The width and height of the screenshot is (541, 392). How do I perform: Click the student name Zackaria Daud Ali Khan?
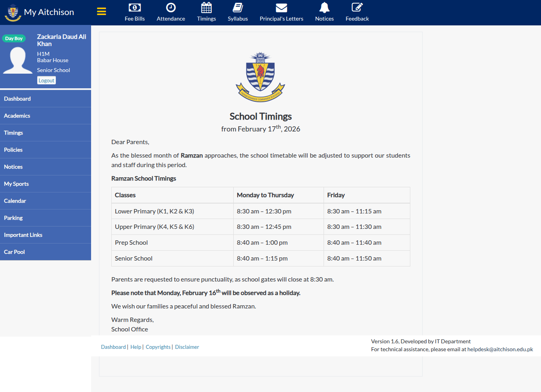point(61,40)
